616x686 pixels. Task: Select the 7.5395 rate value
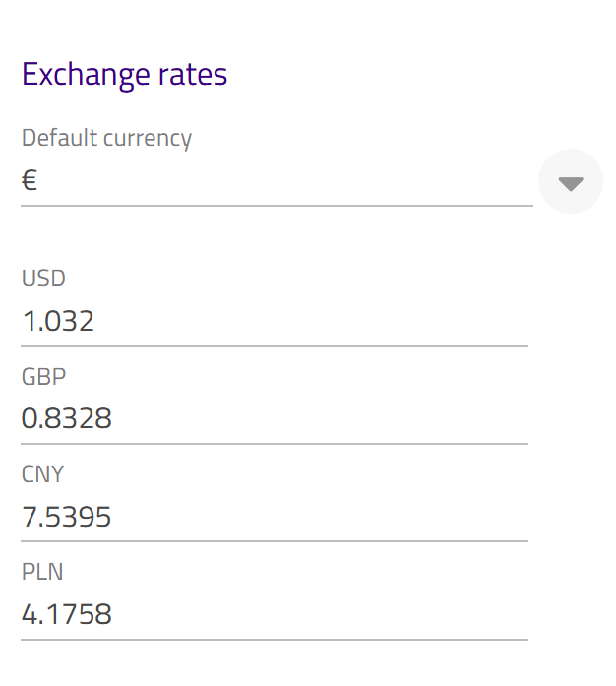67,517
